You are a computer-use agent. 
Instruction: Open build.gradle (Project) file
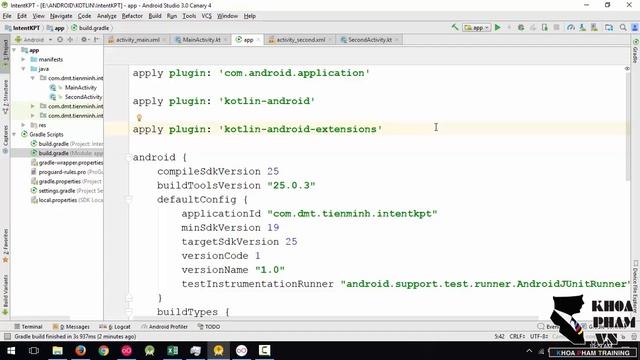pos(67,144)
